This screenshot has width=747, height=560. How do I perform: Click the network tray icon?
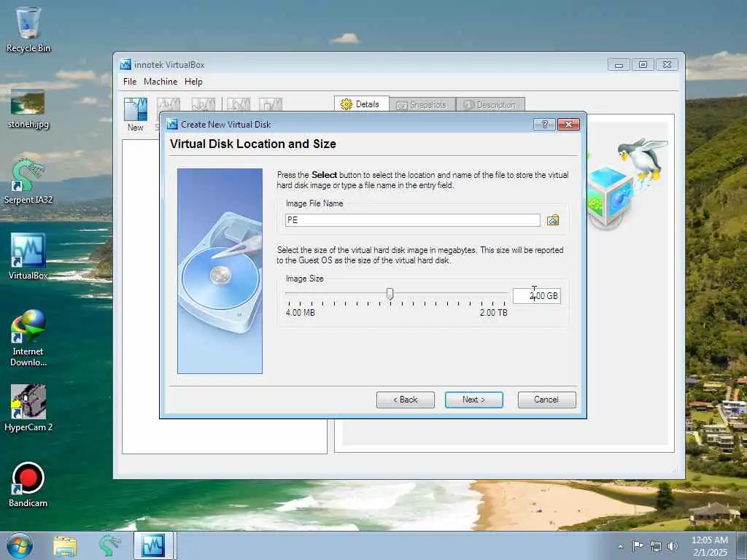656,546
